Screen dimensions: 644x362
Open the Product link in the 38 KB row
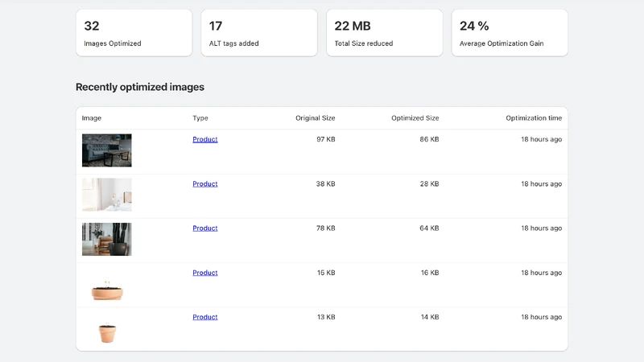click(205, 184)
